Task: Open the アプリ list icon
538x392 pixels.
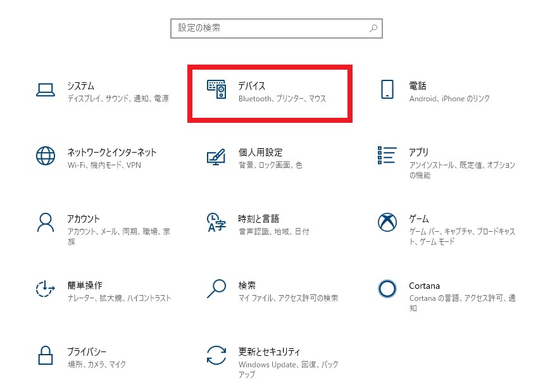Action: click(x=387, y=155)
